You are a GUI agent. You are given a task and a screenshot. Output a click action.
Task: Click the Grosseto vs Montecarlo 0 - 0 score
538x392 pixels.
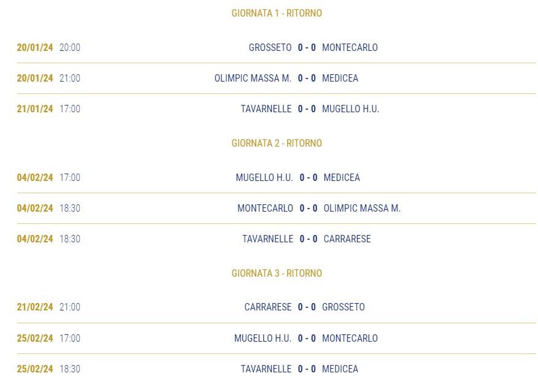(307, 47)
